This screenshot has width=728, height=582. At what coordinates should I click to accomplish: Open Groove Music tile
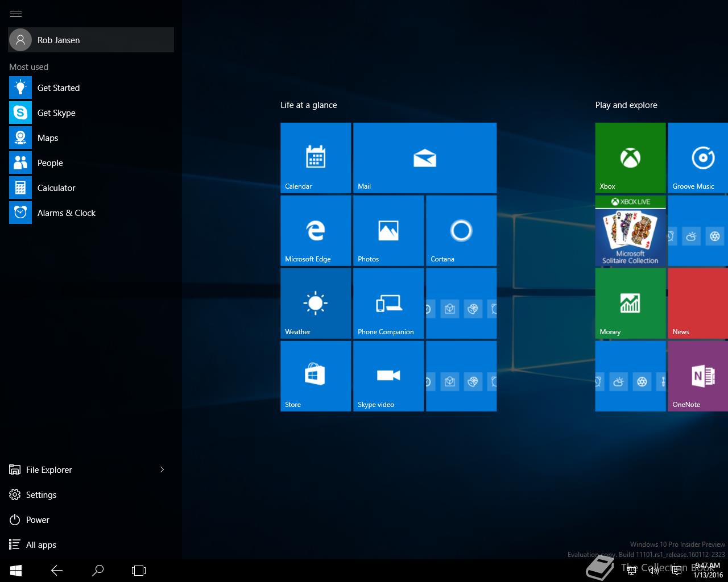click(698, 158)
